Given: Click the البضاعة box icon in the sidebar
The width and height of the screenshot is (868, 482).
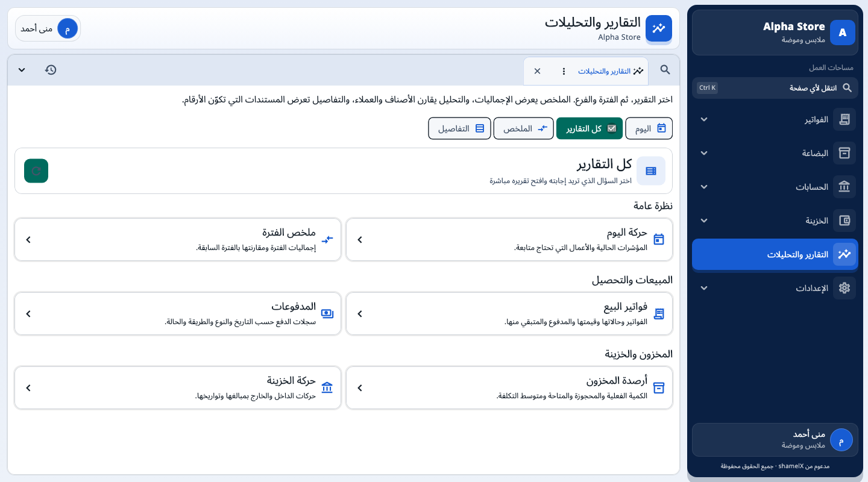Looking at the screenshot, I should pos(844,153).
